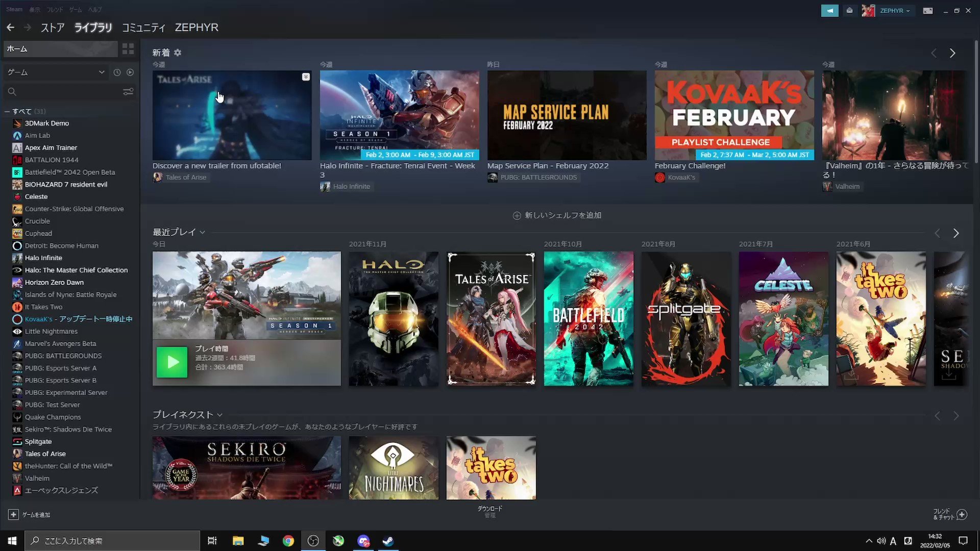Collapse the すべて (31) game list
The image size is (980, 551).
tap(7, 111)
